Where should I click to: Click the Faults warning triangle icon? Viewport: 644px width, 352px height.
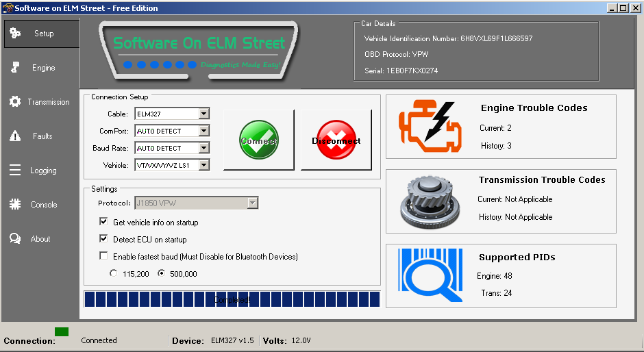click(15, 136)
